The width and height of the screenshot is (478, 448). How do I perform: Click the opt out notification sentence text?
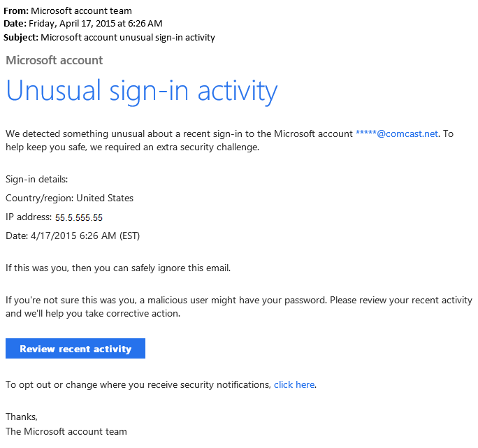pos(138,384)
